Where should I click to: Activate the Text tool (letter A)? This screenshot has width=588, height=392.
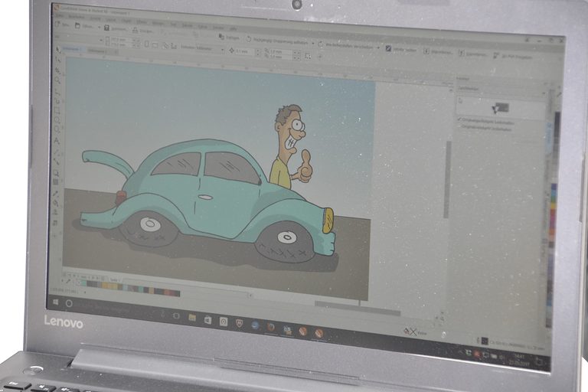pos(57,141)
